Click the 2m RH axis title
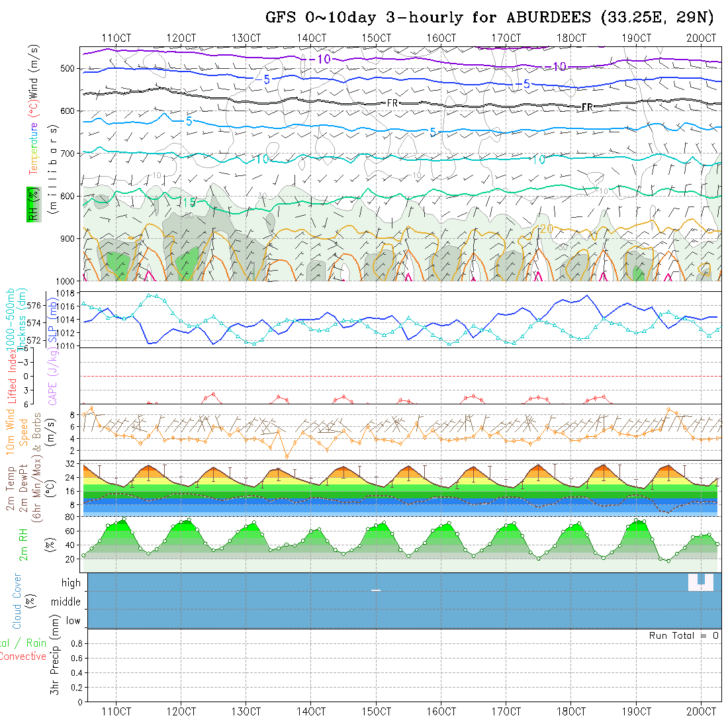The image size is (728, 728). coord(24,544)
